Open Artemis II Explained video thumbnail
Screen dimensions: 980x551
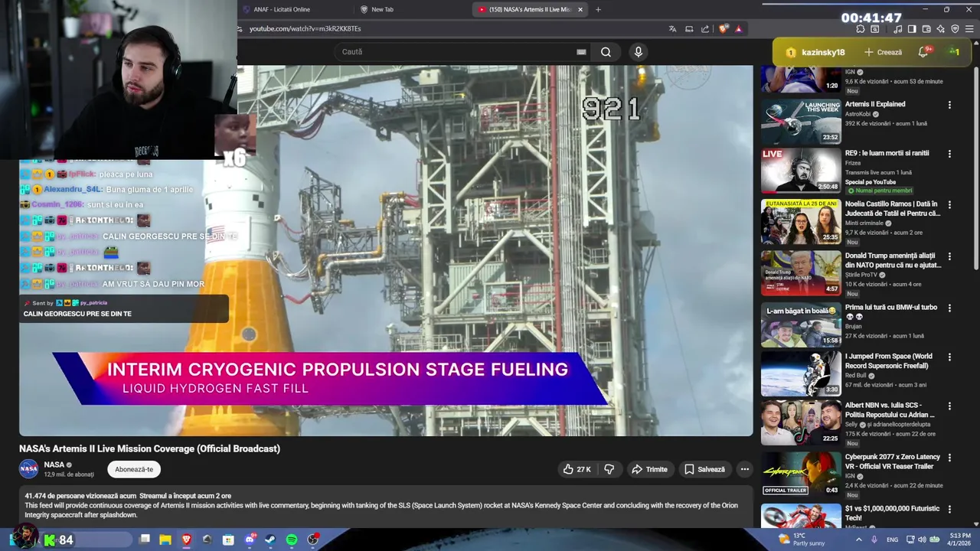click(x=801, y=122)
